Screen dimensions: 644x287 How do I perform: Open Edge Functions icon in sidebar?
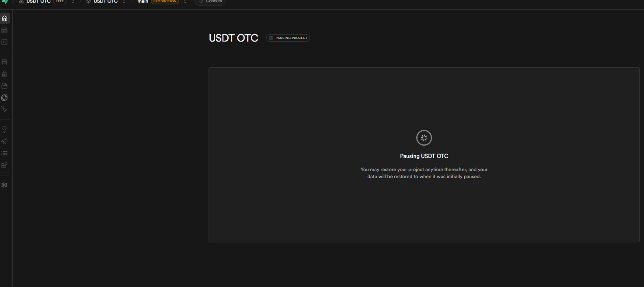(4, 98)
